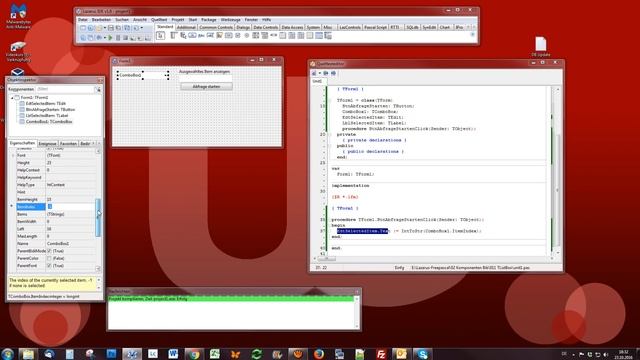Run the project with the green play icon

click(110, 38)
